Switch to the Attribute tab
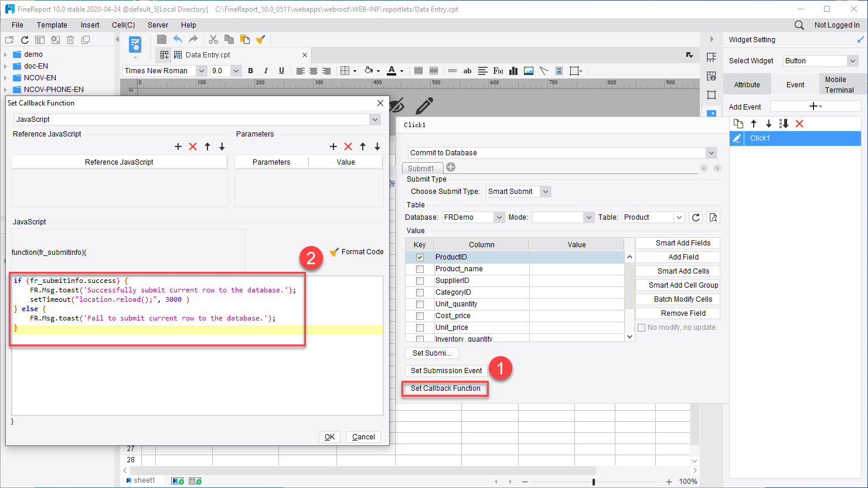868x488 pixels. 747,84
